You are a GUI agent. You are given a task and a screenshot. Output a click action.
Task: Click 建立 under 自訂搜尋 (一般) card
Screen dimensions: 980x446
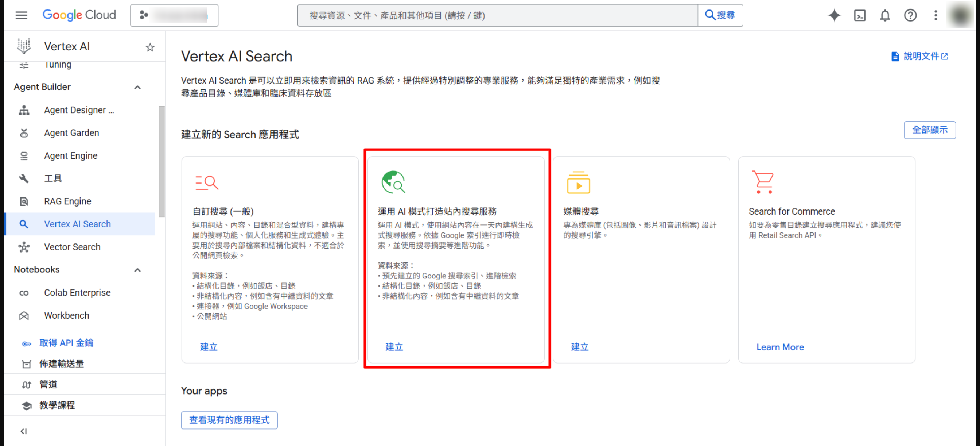pos(209,347)
